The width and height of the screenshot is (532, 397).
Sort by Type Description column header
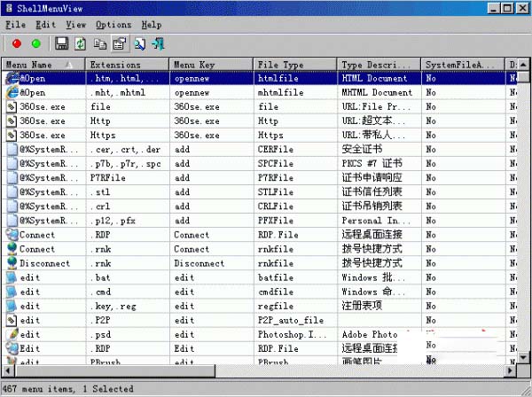(x=379, y=65)
